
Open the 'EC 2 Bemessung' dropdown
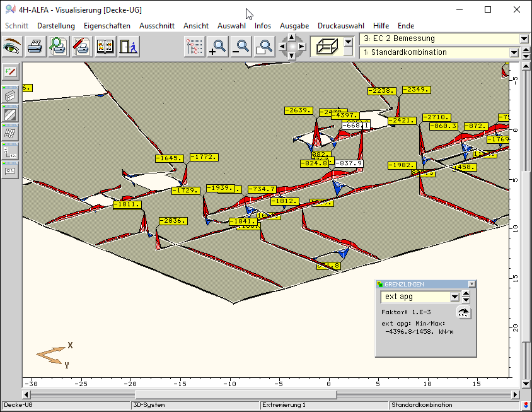(x=524, y=39)
